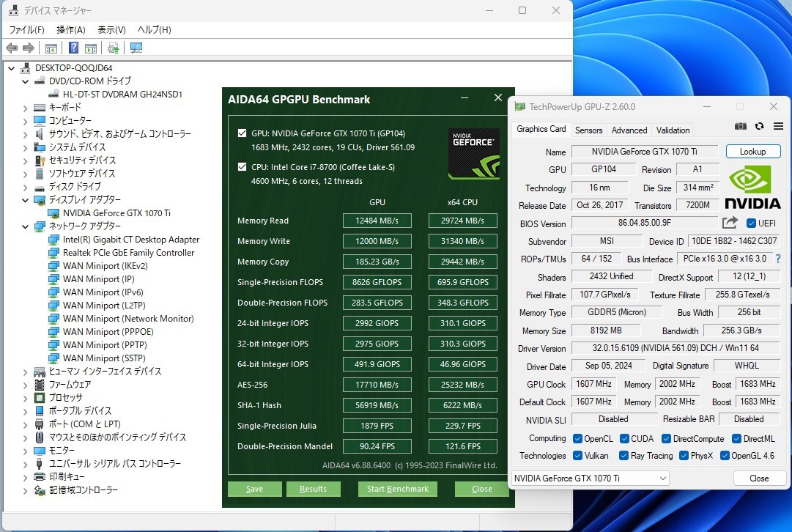Screen dimensions: 792x532
Task: Click the Lookup button in GPU-Z
Action: pos(752,152)
